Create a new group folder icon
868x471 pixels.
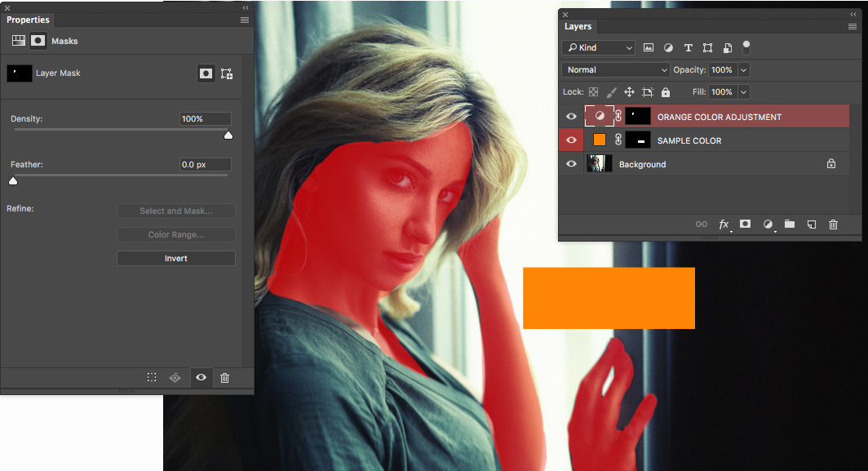(x=790, y=224)
